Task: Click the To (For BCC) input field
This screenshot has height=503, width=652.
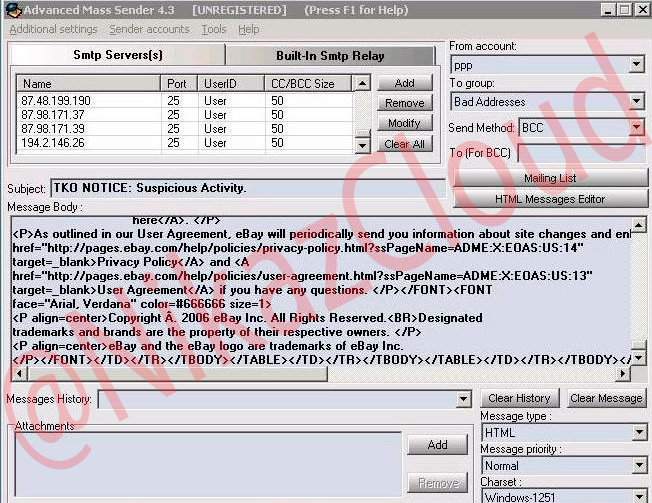Action: pos(582,153)
